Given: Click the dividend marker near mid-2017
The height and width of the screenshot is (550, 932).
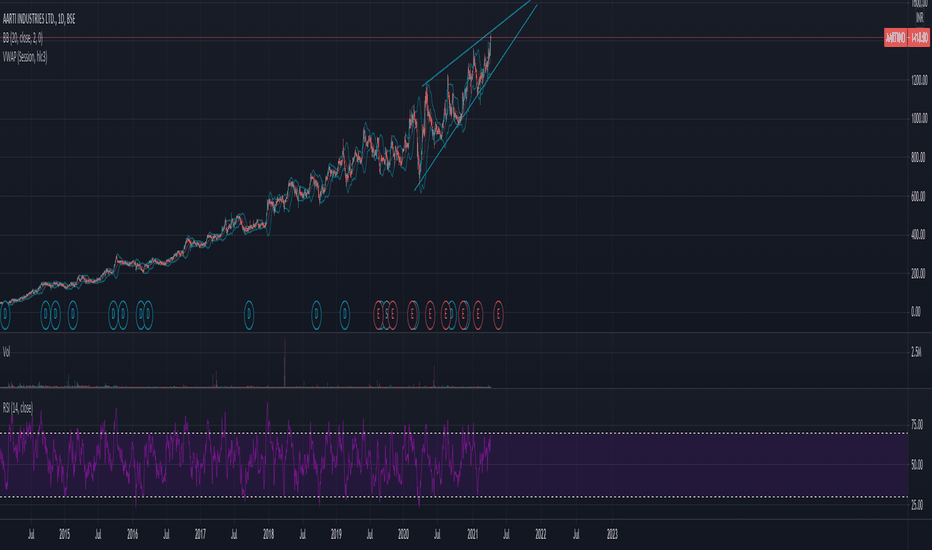Looking at the screenshot, I should pos(249,314).
